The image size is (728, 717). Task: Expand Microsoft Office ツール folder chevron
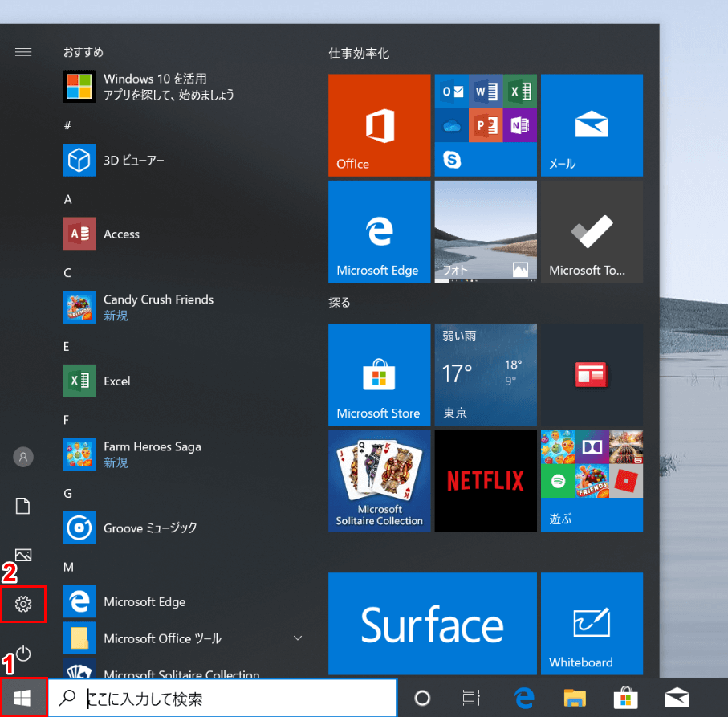298,638
